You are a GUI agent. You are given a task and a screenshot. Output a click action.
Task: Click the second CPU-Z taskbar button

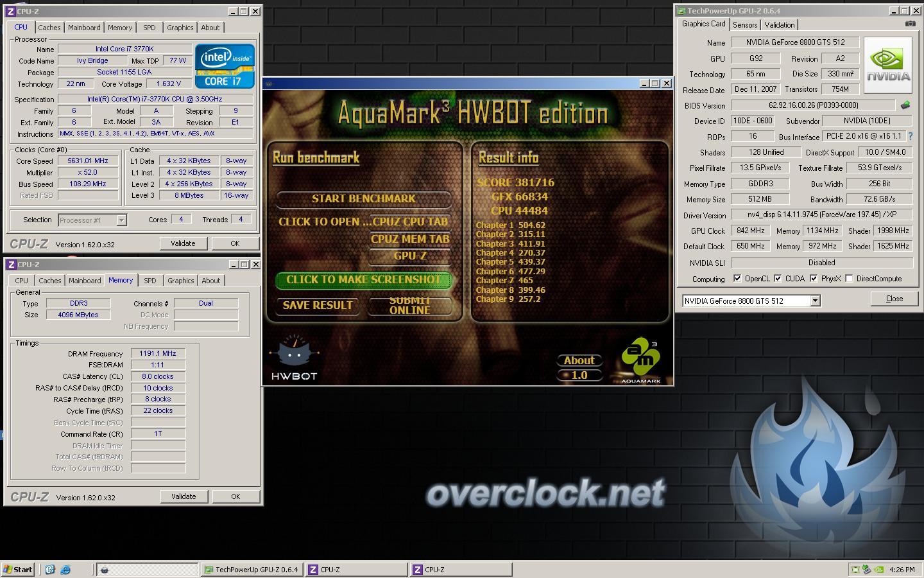click(461, 569)
